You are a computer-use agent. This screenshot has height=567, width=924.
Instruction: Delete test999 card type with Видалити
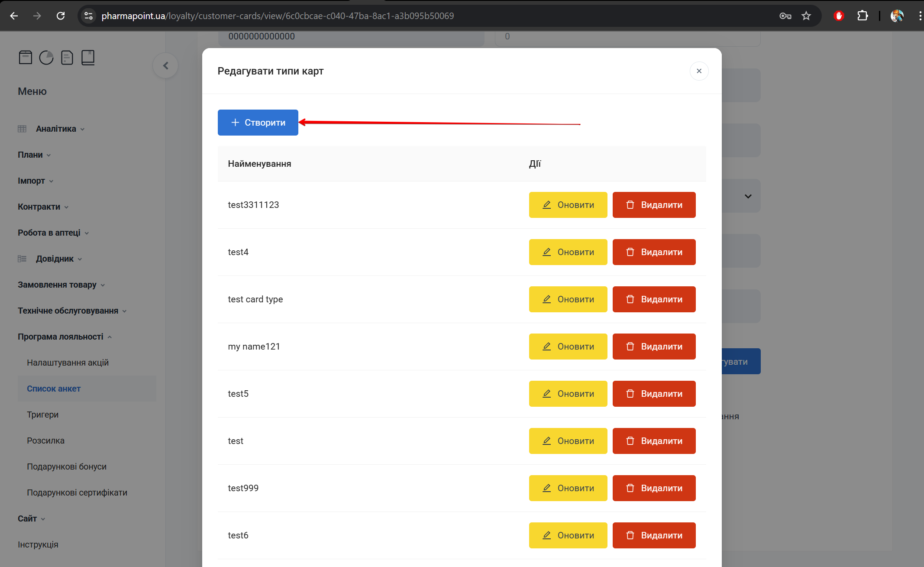tap(654, 488)
